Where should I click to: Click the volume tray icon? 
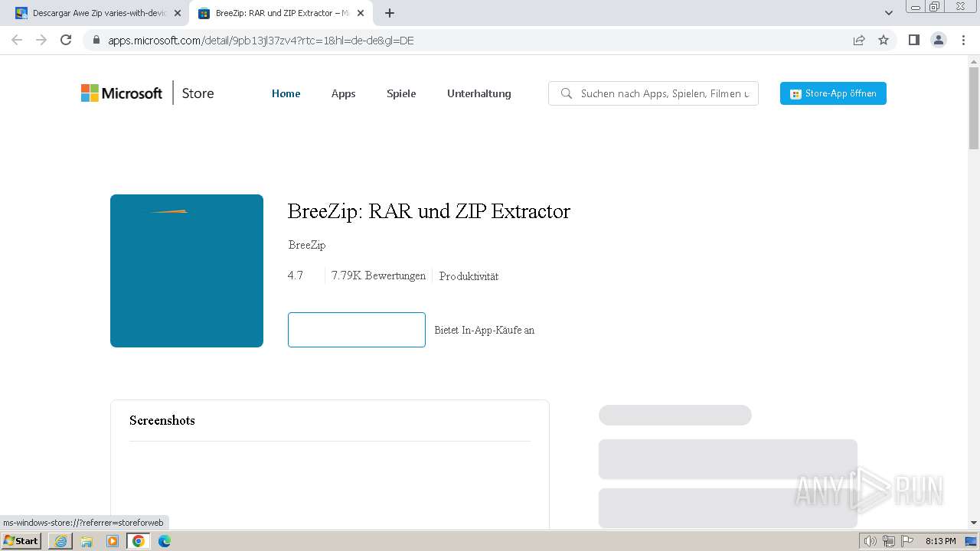pyautogui.click(x=870, y=541)
